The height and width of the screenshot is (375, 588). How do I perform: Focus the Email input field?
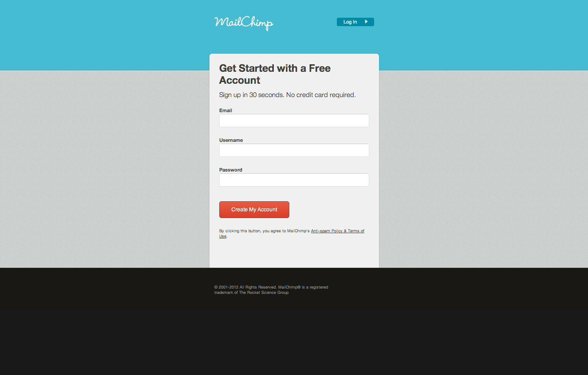(x=294, y=121)
